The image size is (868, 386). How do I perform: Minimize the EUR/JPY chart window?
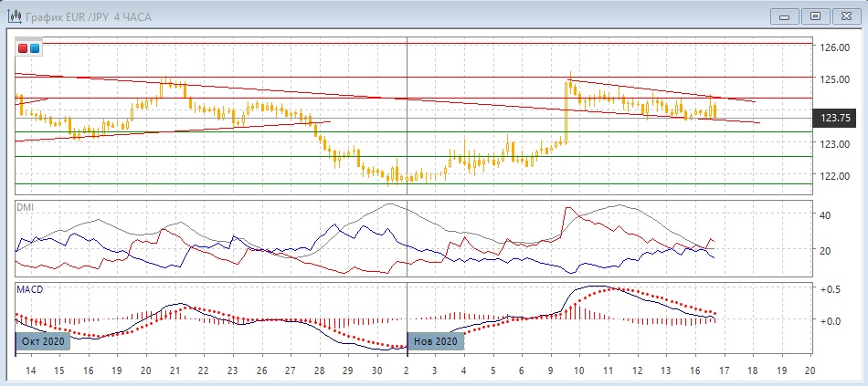[785, 16]
